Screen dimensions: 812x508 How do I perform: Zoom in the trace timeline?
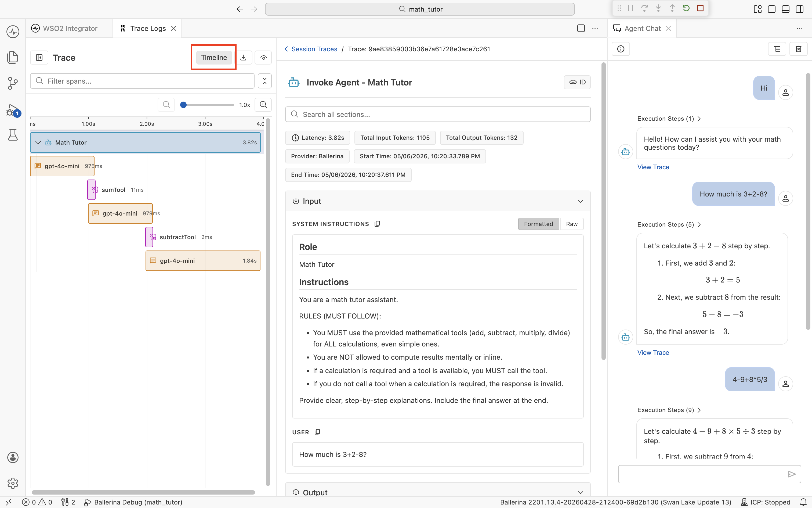263,105
